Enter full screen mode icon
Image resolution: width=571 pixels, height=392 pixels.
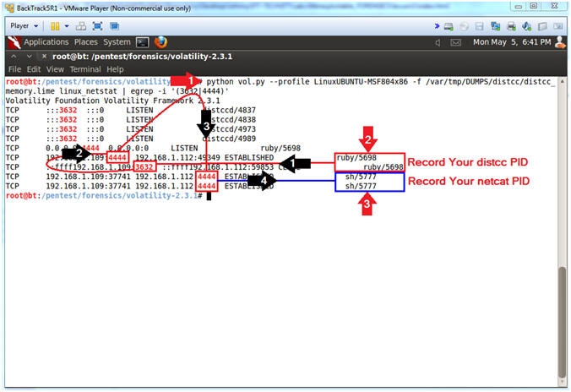pyautogui.click(x=97, y=26)
